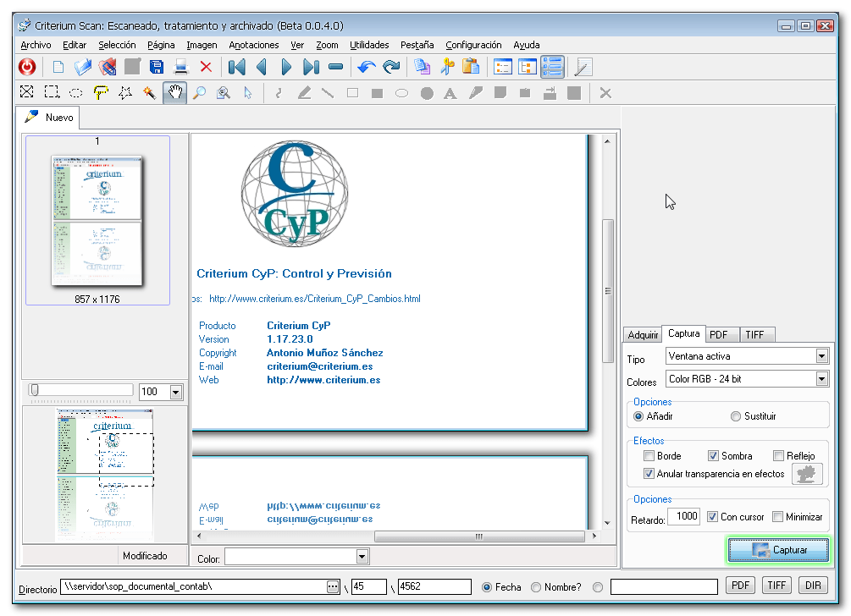The image size is (851, 616).
Task: Cut using the scissors icon
Action: click(447, 67)
